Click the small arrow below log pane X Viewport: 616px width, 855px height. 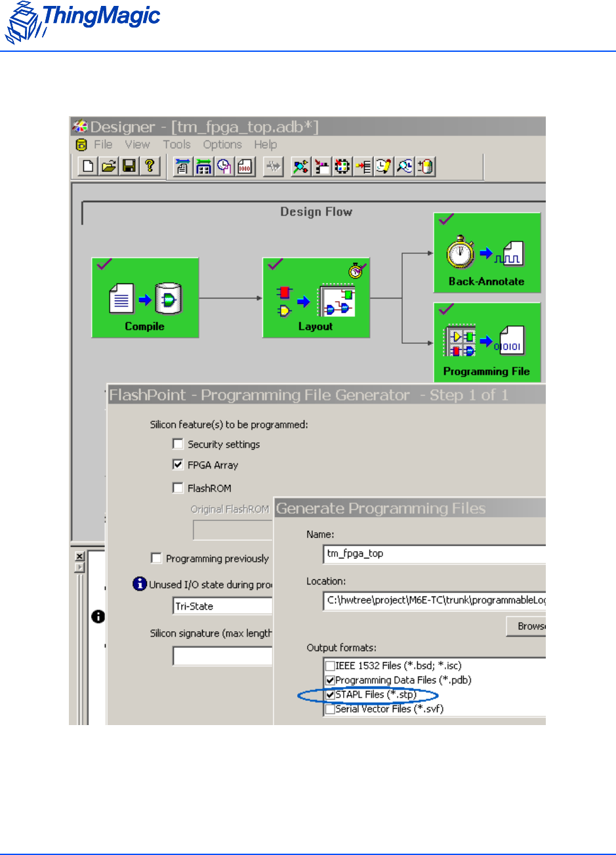pos(80,567)
